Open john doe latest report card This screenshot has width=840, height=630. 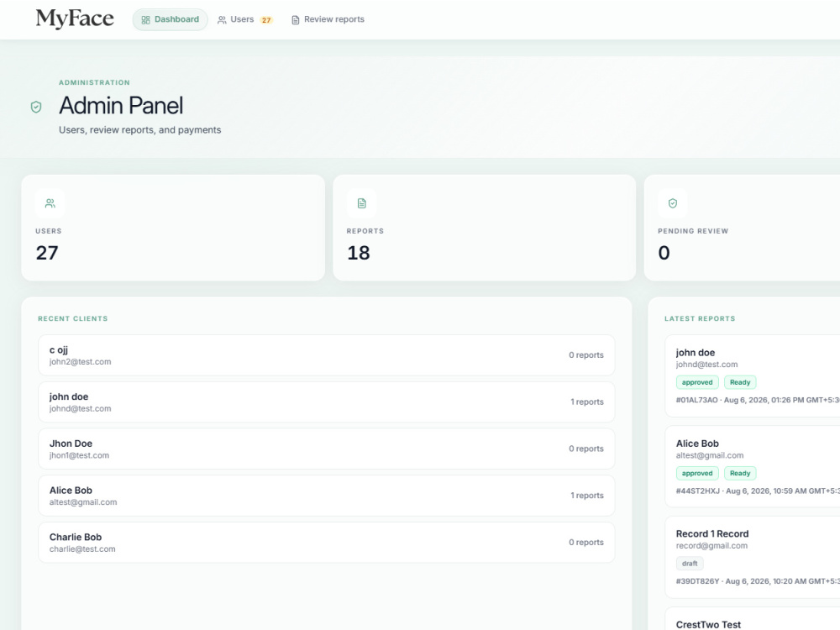[x=752, y=376]
